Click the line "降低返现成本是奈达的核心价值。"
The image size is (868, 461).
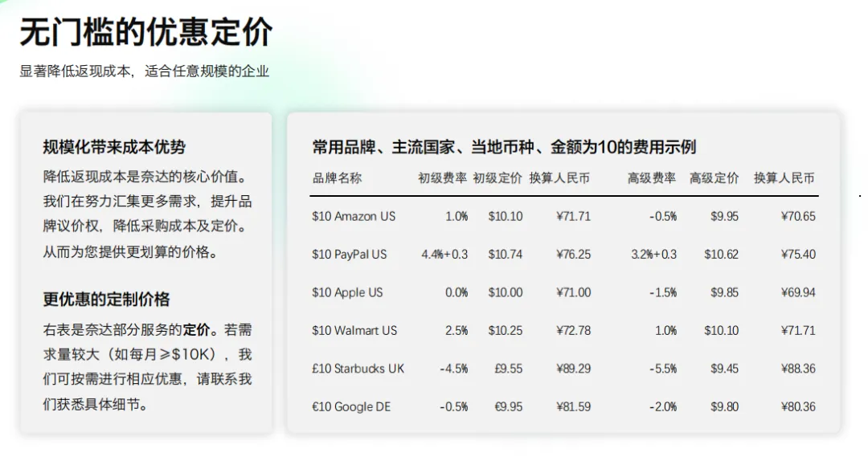[x=145, y=177]
